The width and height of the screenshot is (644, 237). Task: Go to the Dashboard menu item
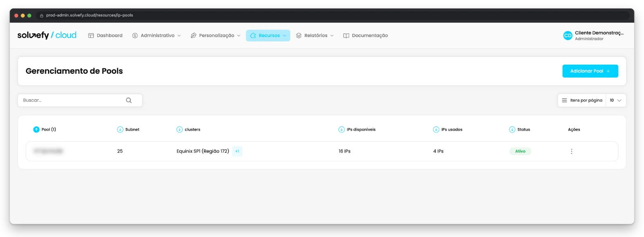[x=105, y=35]
